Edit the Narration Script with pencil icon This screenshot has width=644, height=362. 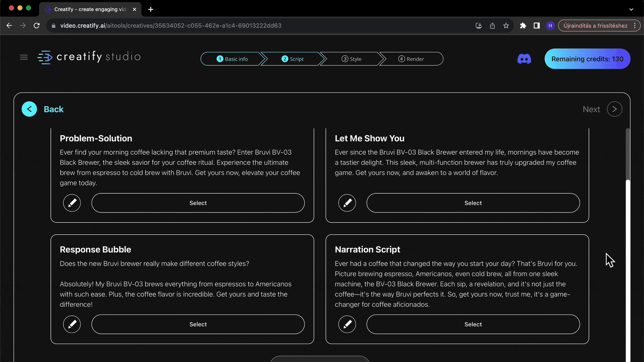point(347,324)
